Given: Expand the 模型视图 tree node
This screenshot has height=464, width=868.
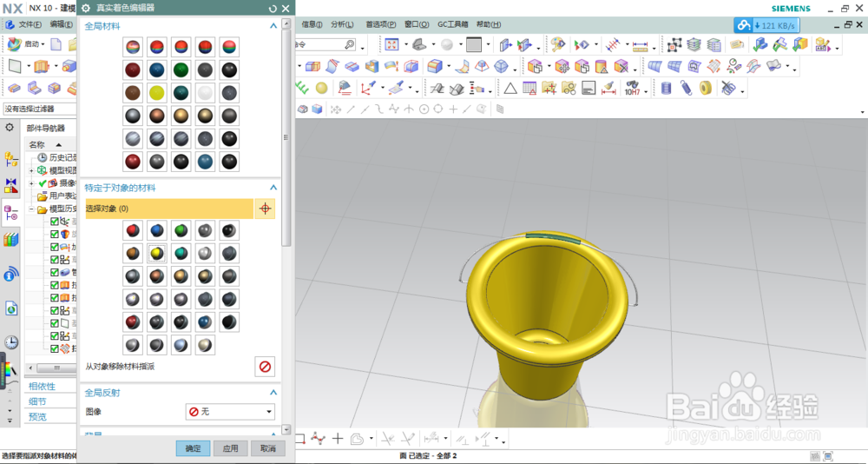Looking at the screenshot, I should (x=31, y=171).
